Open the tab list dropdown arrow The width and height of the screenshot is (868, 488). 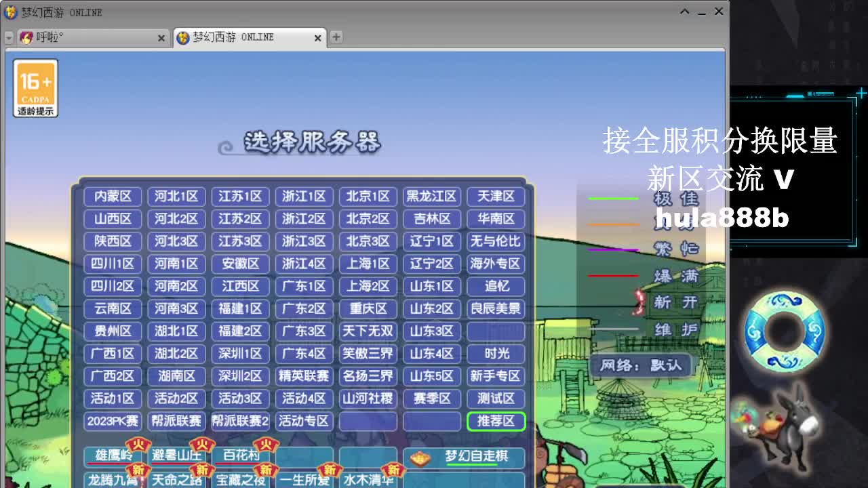9,38
